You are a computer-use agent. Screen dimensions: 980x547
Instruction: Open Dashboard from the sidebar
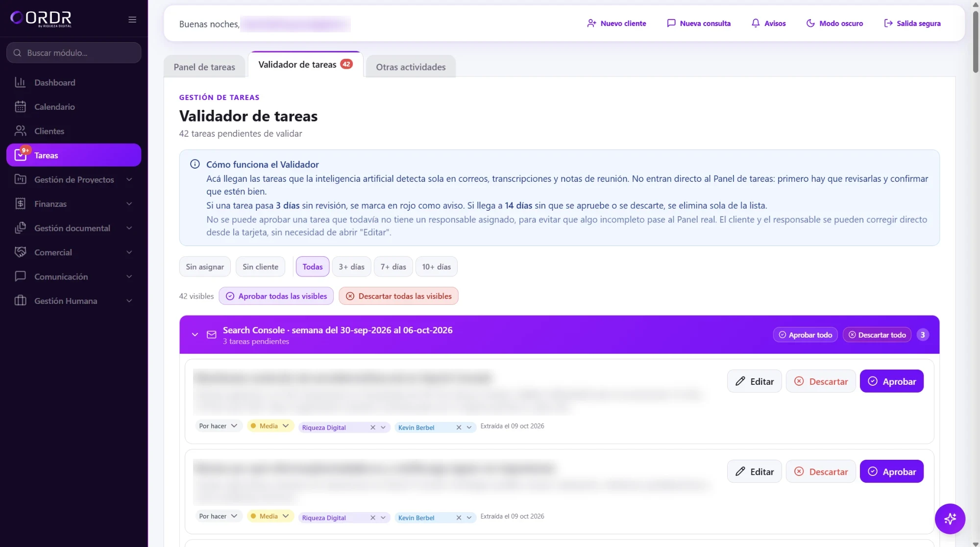[73, 82]
